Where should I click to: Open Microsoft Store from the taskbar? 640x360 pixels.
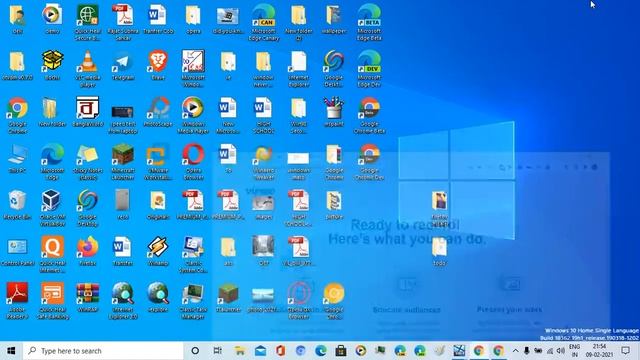pyautogui.click(x=340, y=351)
